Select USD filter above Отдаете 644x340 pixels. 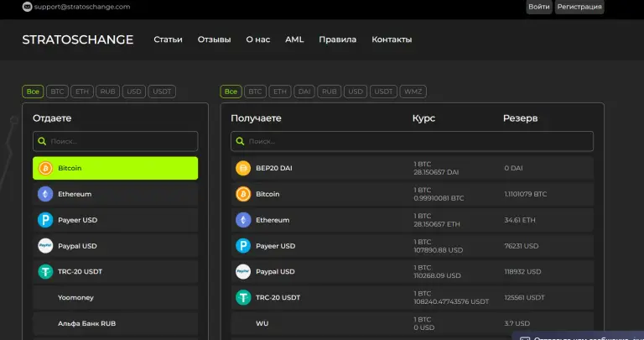[134, 92]
